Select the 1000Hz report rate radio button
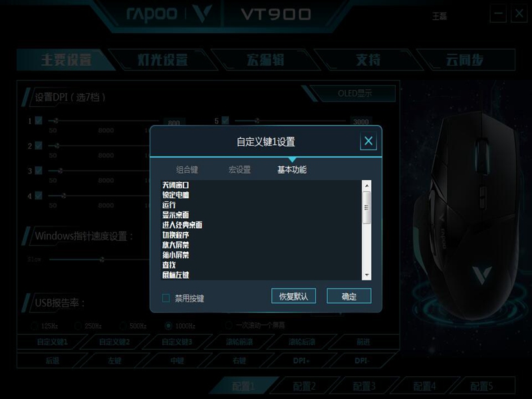This screenshot has height=399, width=532. tap(168, 326)
